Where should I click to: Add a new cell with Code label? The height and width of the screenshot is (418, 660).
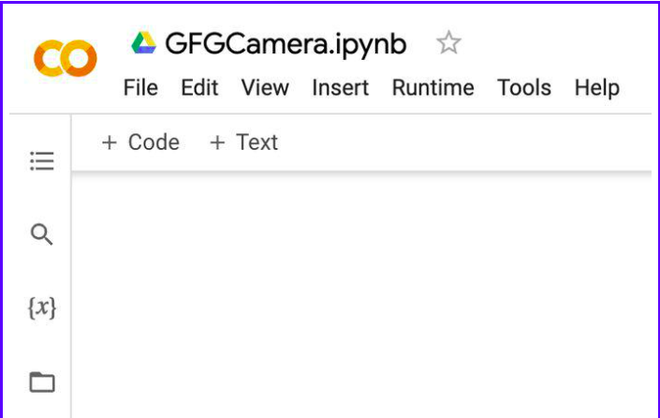153,143
